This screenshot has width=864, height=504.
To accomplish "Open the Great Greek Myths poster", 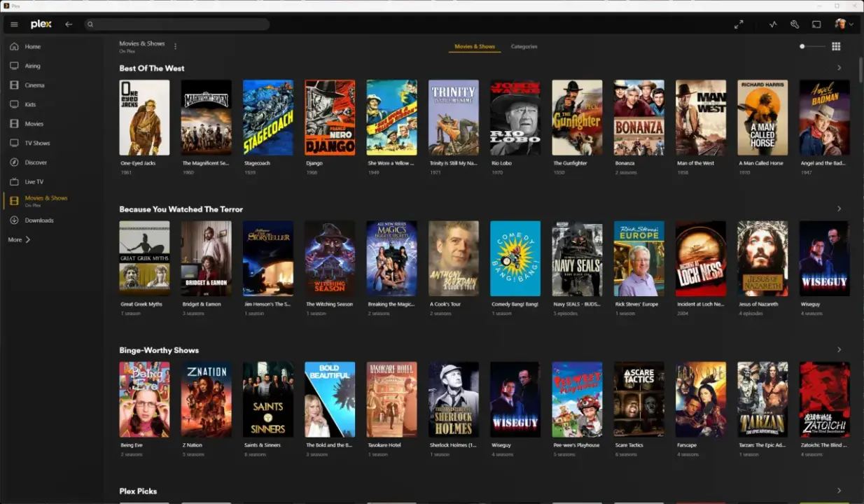I will [144, 258].
